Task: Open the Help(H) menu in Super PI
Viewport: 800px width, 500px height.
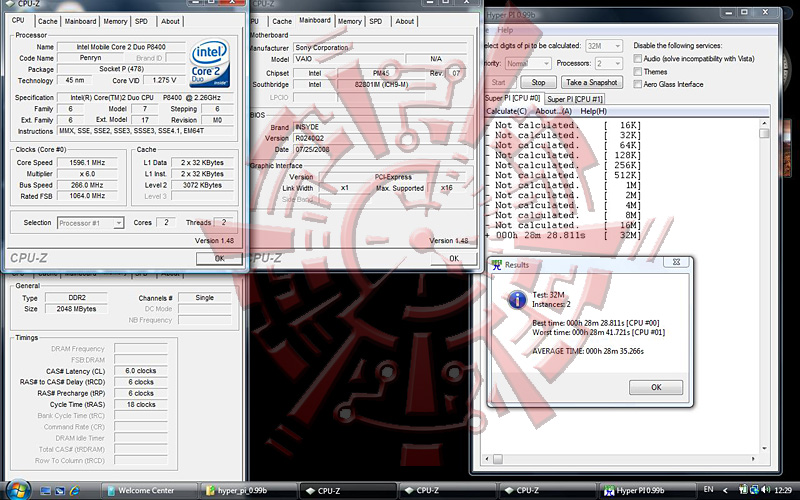Action: pyautogui.click(x=593, y=111)
